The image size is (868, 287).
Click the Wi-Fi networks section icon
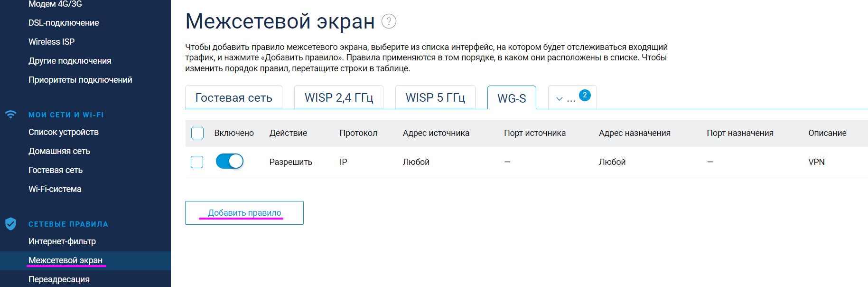(10, 115)
